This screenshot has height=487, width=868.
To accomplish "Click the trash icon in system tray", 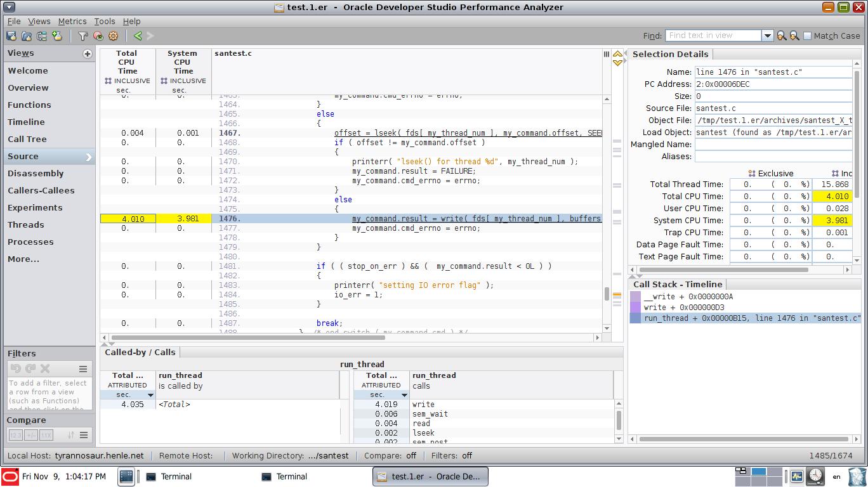I will click(x=857, y=476).
